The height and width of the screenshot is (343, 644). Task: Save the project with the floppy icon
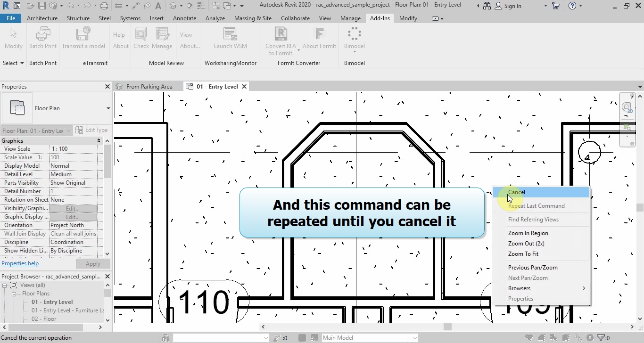(x=41, y=6)
